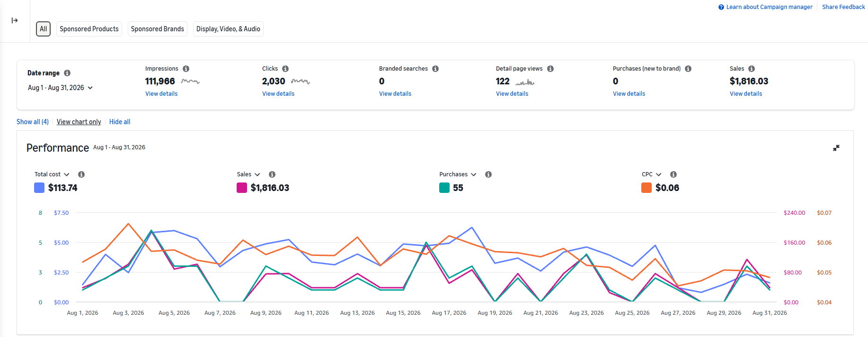View details for Impressions

161,94
